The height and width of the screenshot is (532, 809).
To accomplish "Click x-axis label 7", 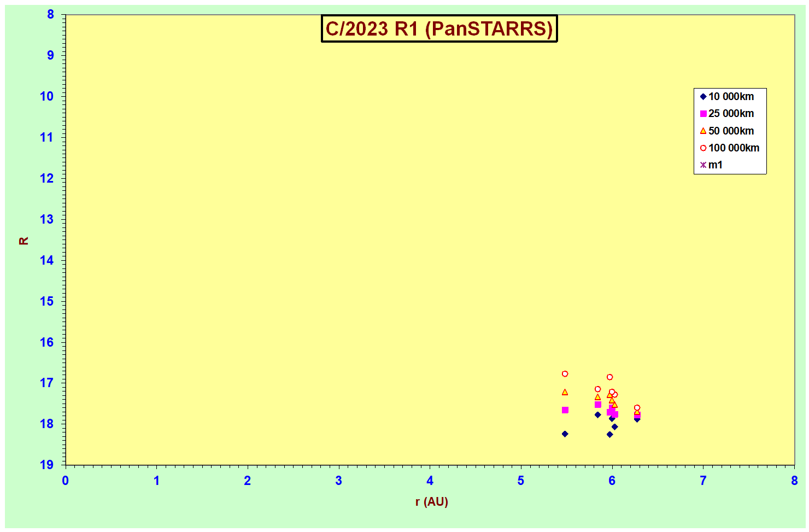I will 703,481.
